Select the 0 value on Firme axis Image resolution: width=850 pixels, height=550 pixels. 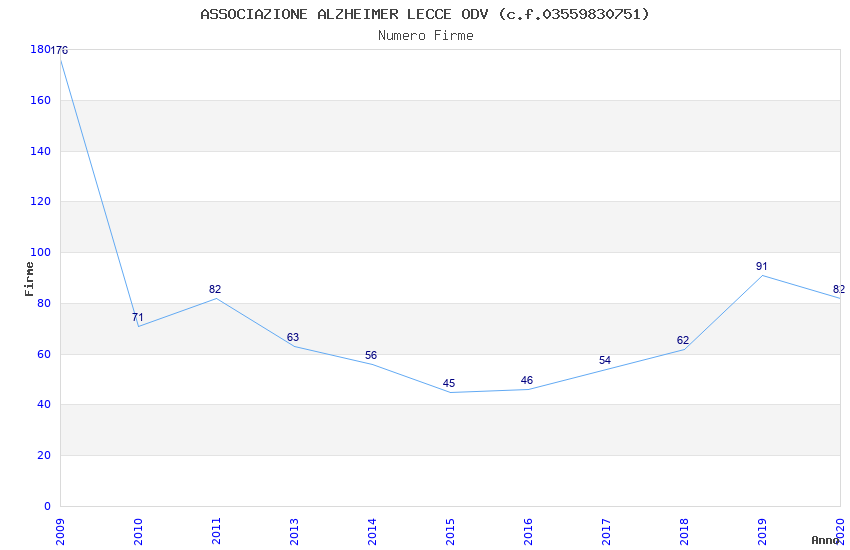point(47,506)
